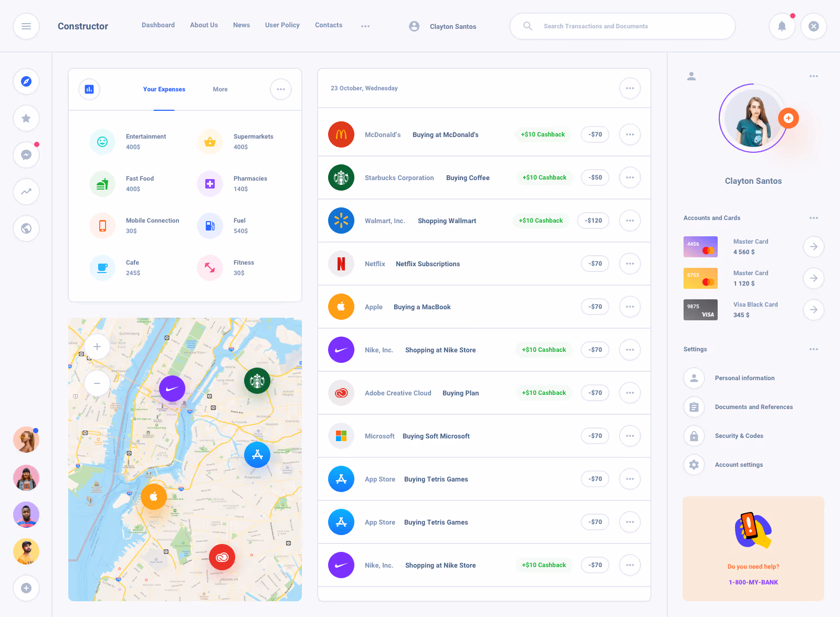Call the 1-800-MY-BANK help link

pos(753,582)
